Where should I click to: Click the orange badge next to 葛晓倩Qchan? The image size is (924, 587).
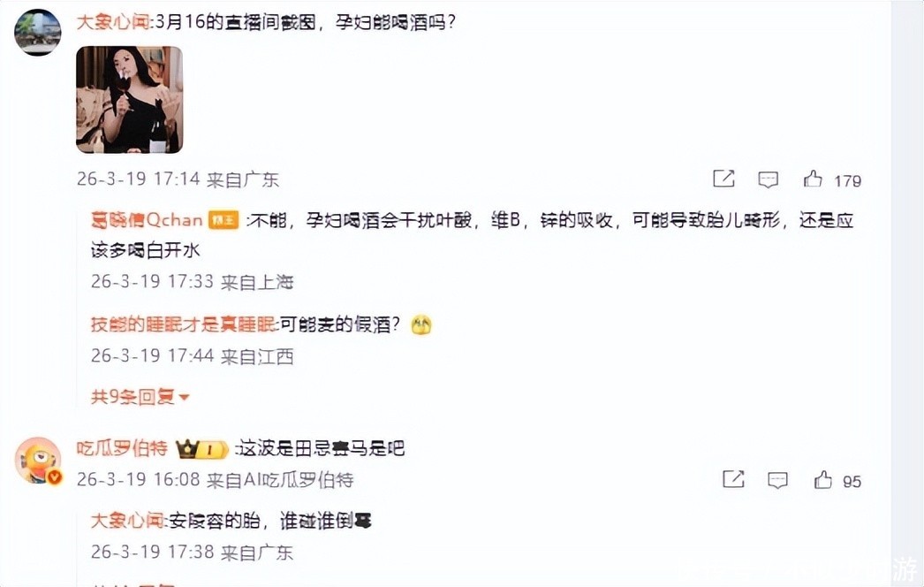pyautogui.click(x=223, y=221)
